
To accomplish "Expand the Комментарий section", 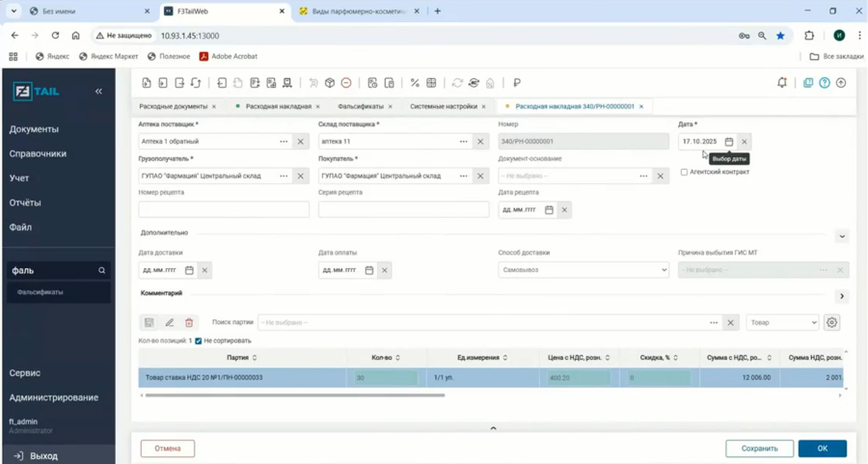I will tap(841, 296).
